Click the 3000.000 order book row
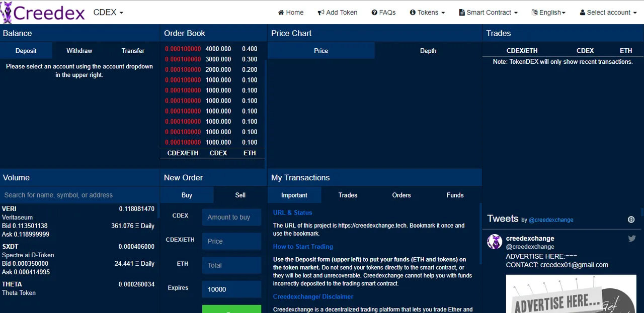Screen dimensions: 644x313 point(211,59)
